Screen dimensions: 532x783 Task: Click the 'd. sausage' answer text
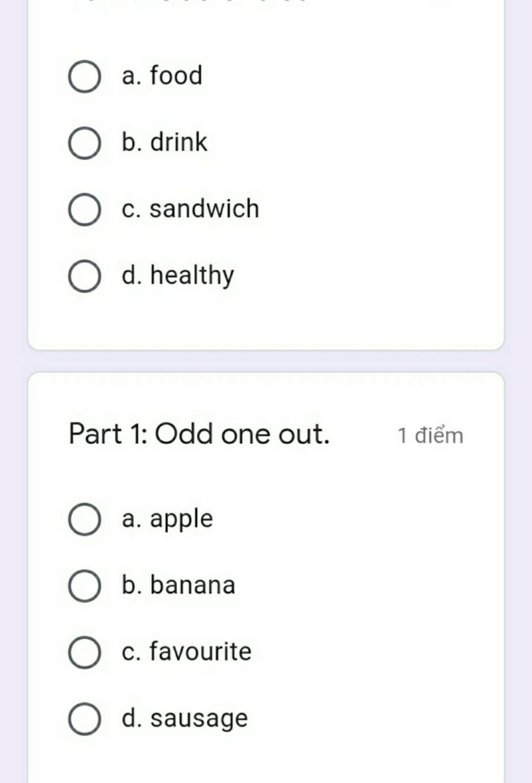[184, 719]
